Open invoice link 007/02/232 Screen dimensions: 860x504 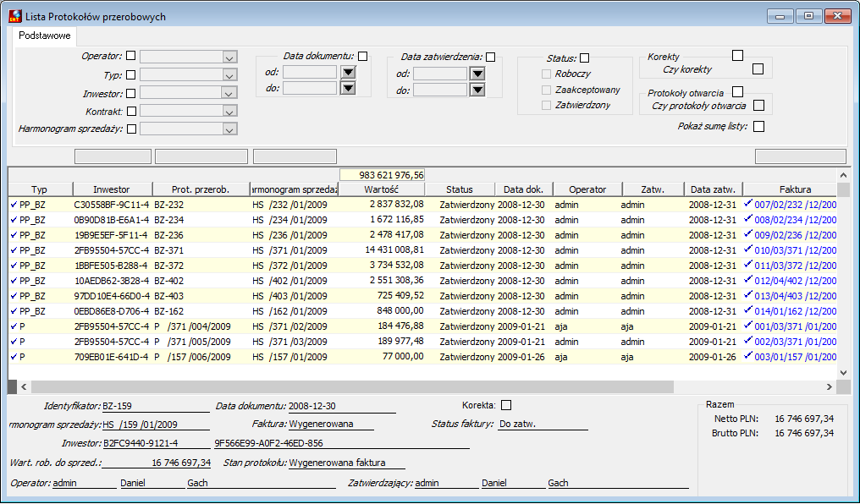click(x=796, y=205)
